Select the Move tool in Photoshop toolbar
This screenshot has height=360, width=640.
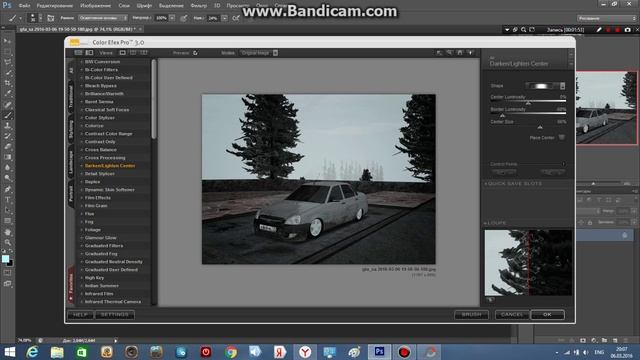point(7,41)
